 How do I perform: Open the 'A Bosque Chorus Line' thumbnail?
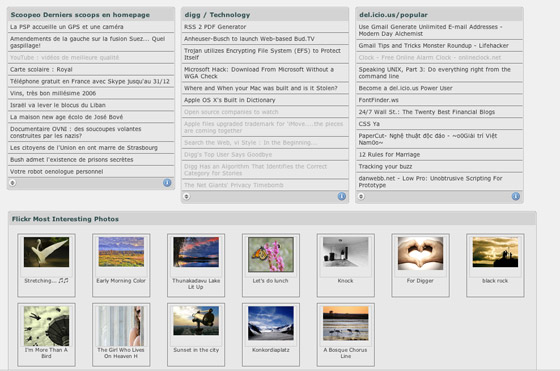point(346,323)
